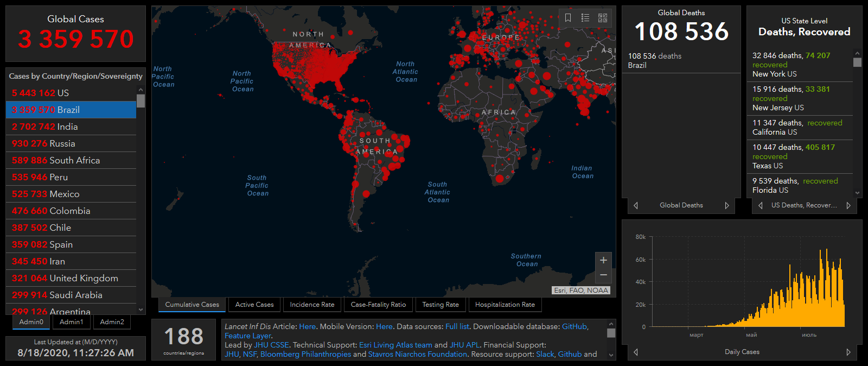Switch to Incidence Rate map tab
868x366 pixels.
click(312, 305)
